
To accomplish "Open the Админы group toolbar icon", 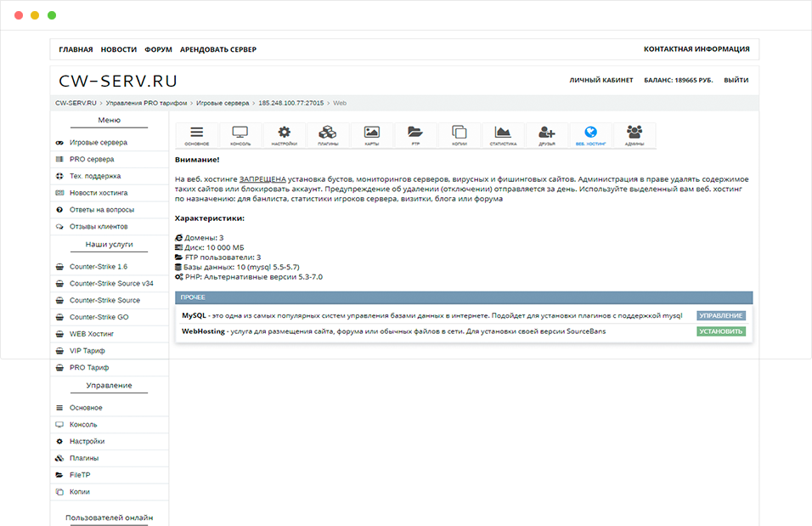I will pos(634,135).
